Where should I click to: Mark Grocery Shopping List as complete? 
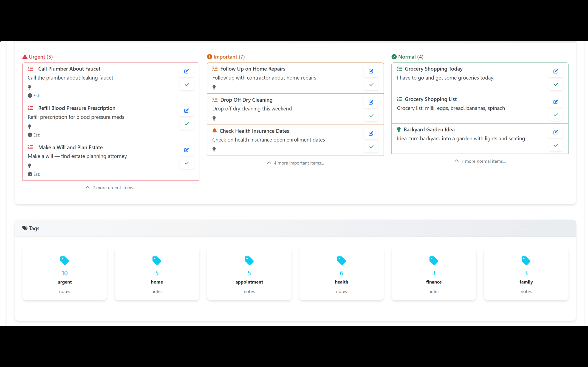tap(556, 115)
